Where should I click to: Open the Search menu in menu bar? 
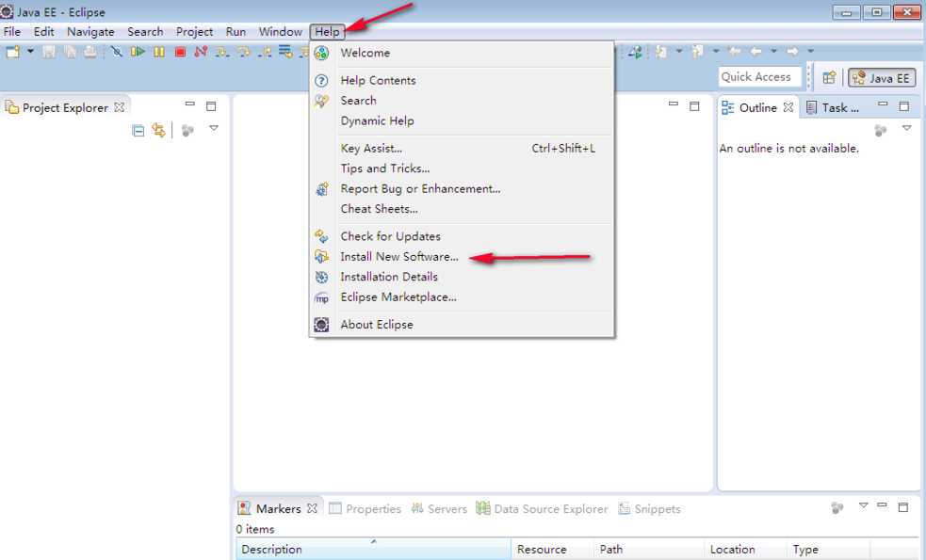click(145, 32)
